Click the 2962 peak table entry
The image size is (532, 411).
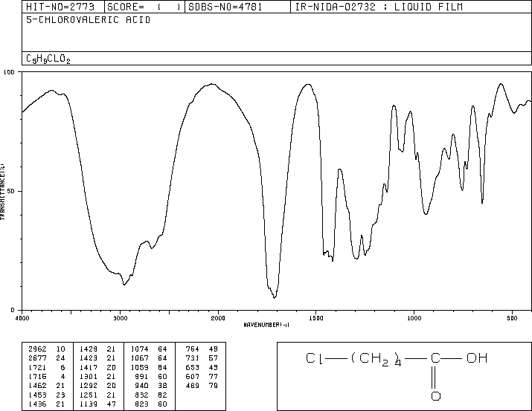[x=46, y=349]
